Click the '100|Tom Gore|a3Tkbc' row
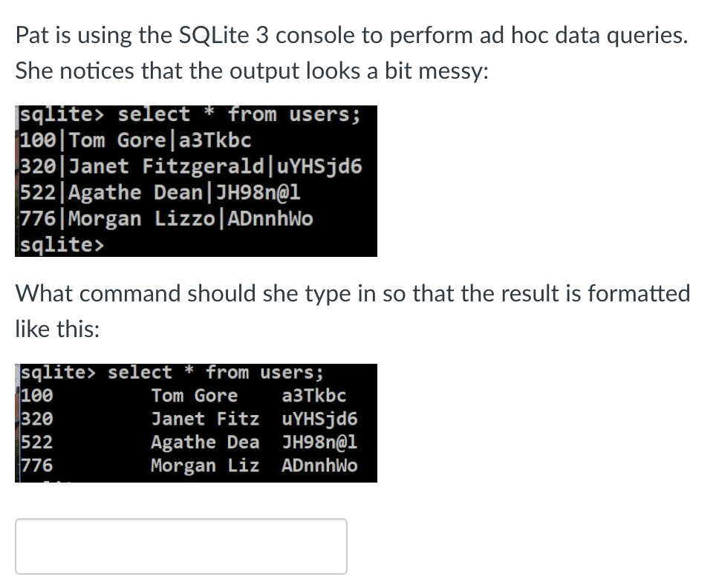Screen dimensions: 719x588 (x=136, y=140)
